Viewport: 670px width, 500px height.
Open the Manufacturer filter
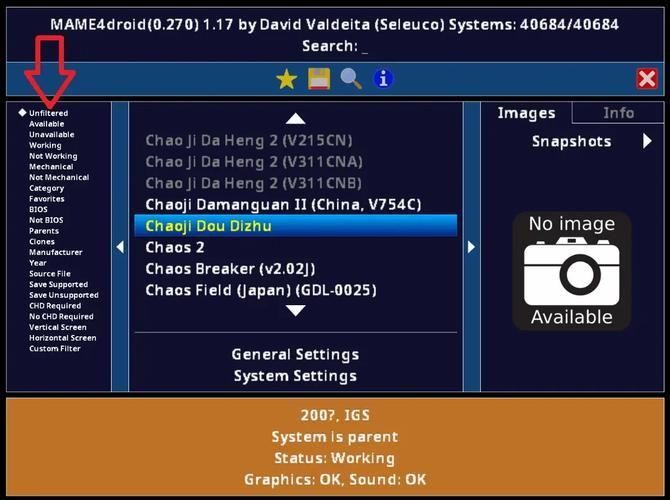click(56, 252)
